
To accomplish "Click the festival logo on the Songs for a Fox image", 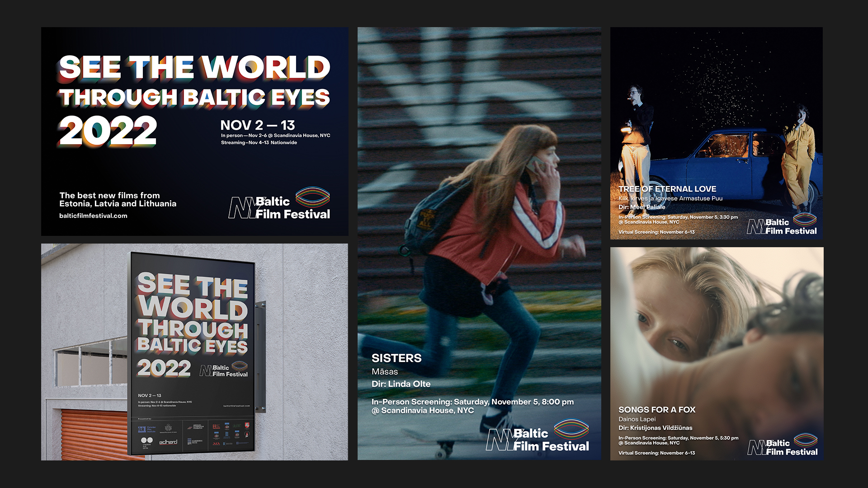I will tap(783, 446).
